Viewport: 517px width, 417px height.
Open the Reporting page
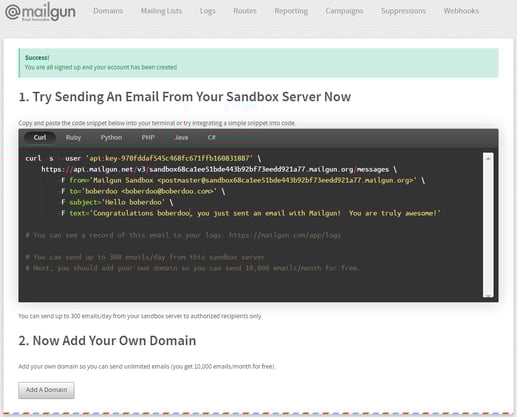pos(291,11)
